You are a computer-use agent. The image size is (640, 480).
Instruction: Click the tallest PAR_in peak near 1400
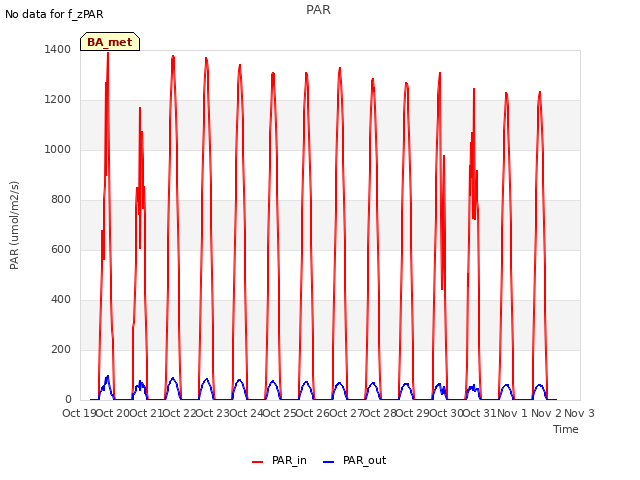coord(108,53)
